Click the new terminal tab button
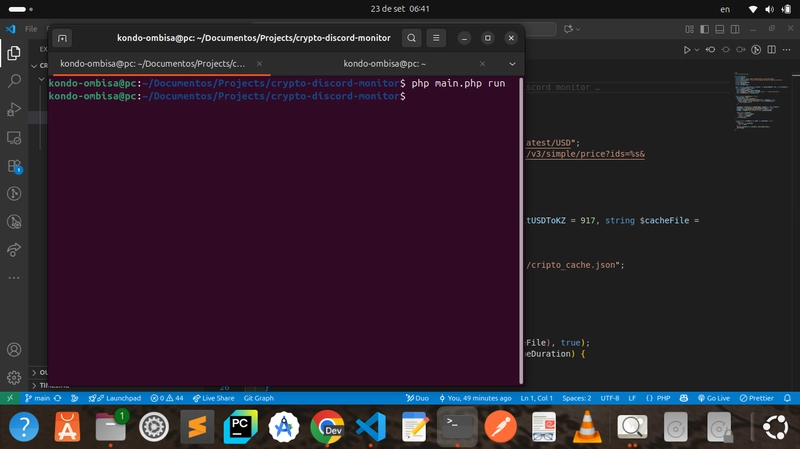This screenshot has width=800, height=449. tap(62, 38)
